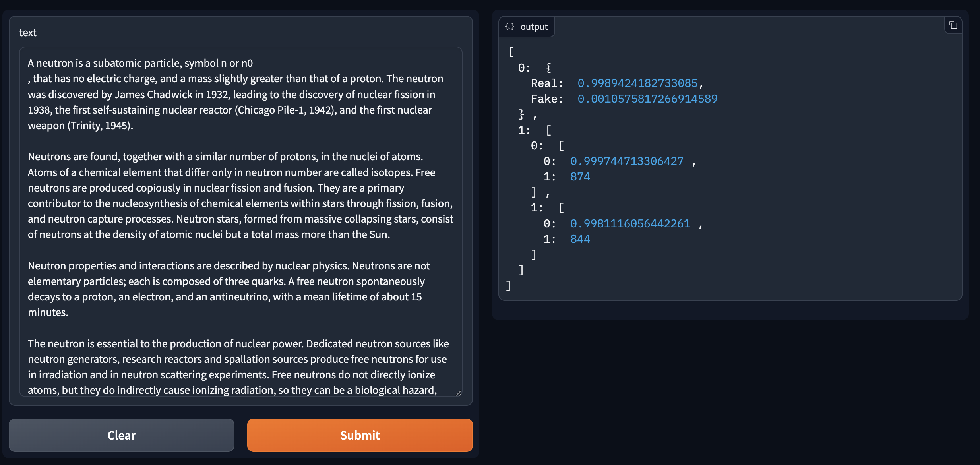Click the value 844 in output
The width and height of the screenshot is (980, 465).
[x=580, y=239]
